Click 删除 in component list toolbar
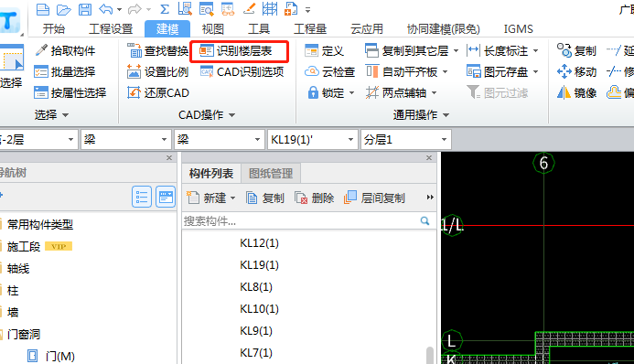The width and height of the screenshot is (634, 364). pos(314,198)
